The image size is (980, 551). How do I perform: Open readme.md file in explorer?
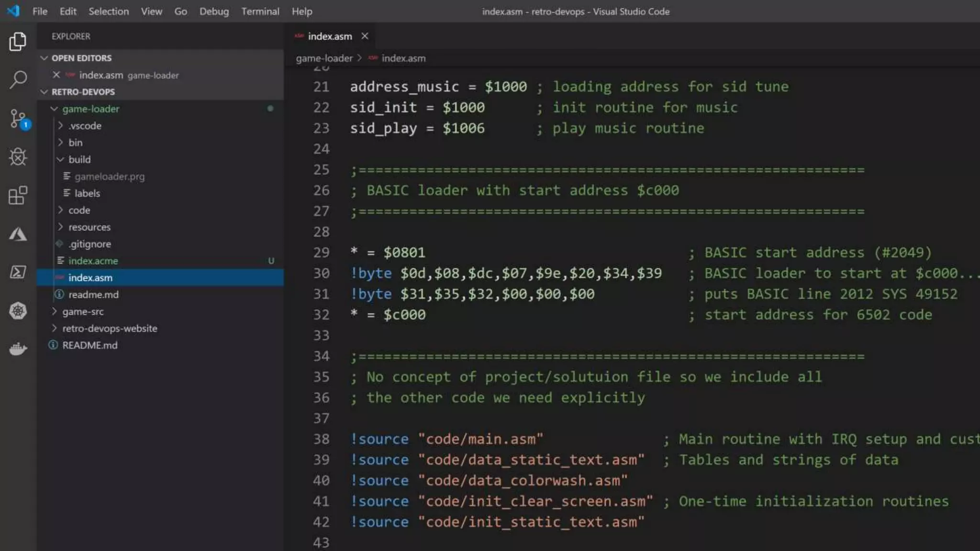point(93,295)
